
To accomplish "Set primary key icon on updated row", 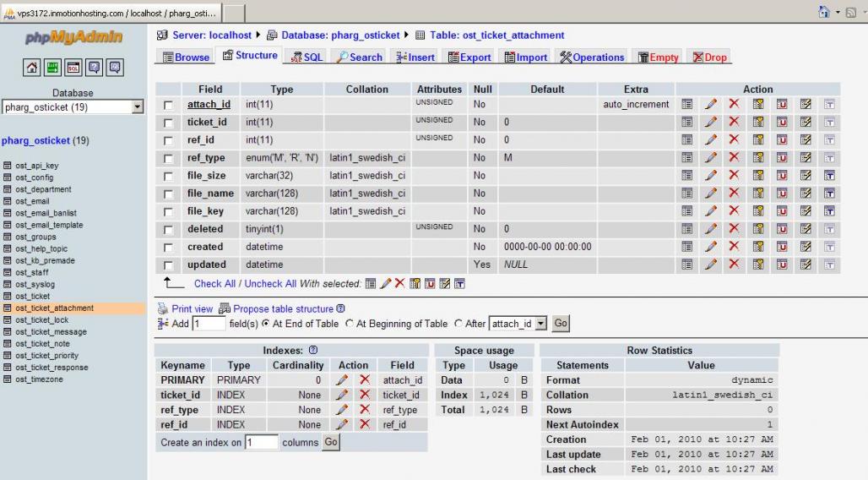I will click(x=758, y=265).
